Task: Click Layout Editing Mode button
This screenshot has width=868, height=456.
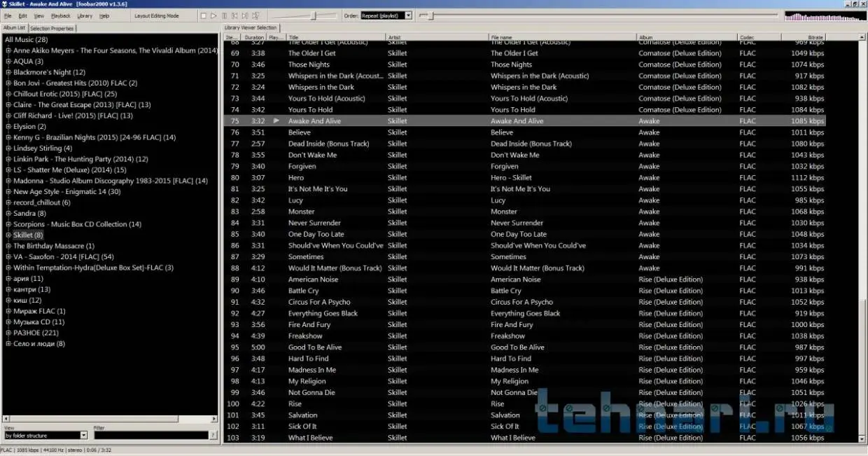Action: [157, 15]
